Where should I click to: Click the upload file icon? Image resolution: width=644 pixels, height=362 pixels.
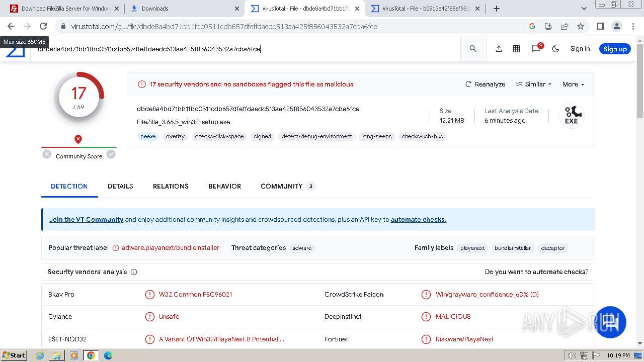click(x=499, y=49)
